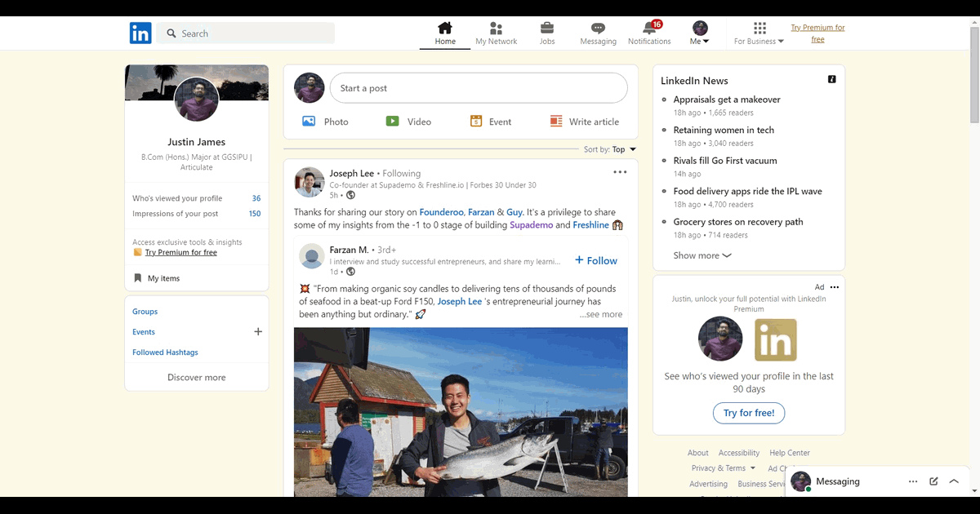Screen dimensions: 980x514
Task: Click the plus icon next to Events
Action: coord(258,332)
